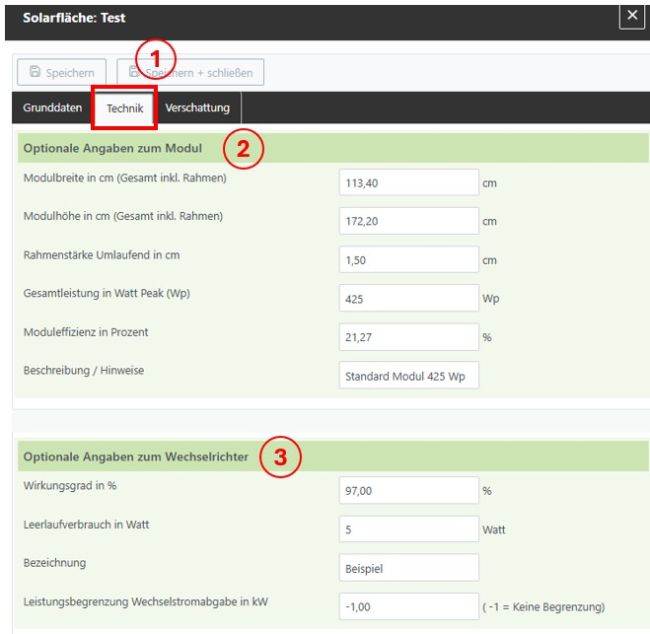Edit the Leistungsbegrenzung field showing -1,00
This screenshot has height=634, width=650.
[409, 607]
